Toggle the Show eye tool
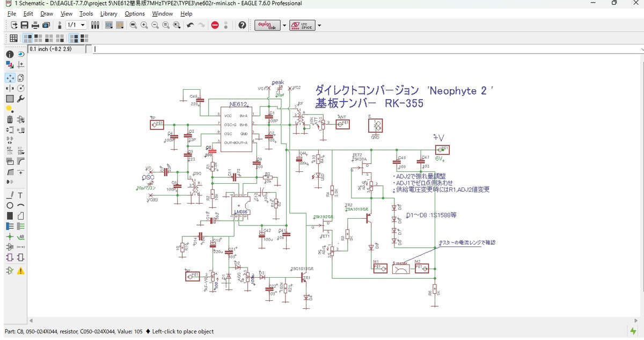The width and height of the screenshot is (644, 340). coord(21,54)
